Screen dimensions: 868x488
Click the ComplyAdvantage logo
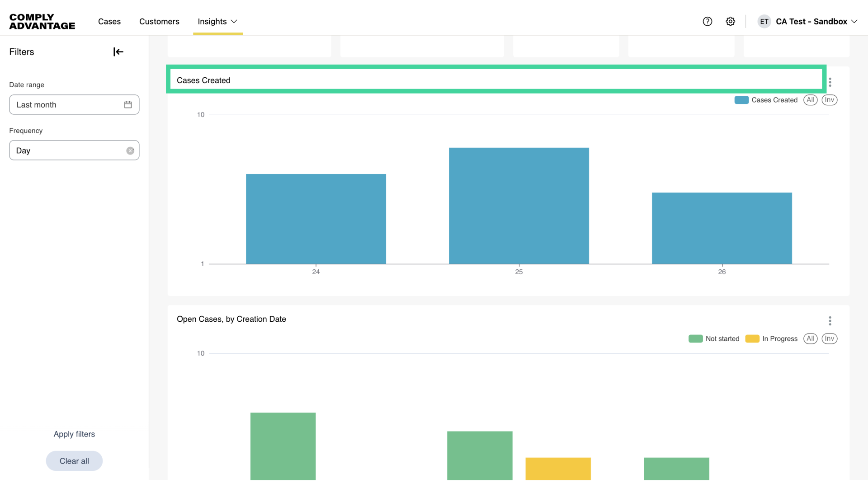point(42,21)
